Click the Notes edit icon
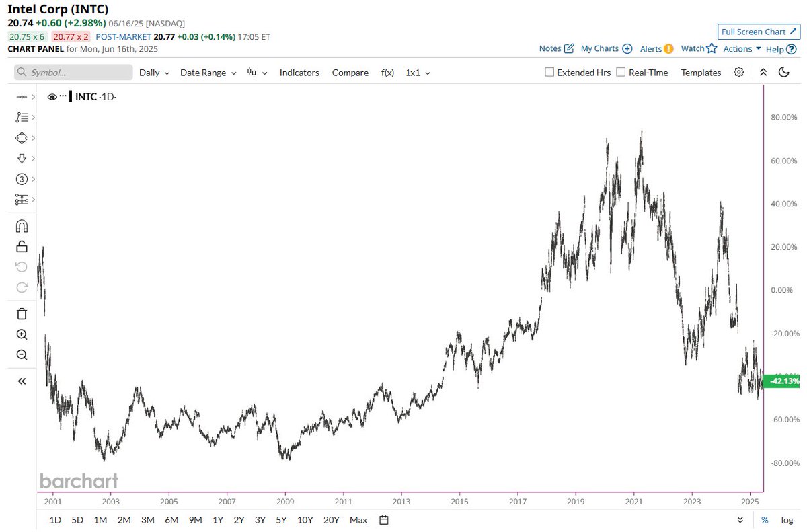Image resolution: width=807 pixels, height=532 pixels. 569,48
